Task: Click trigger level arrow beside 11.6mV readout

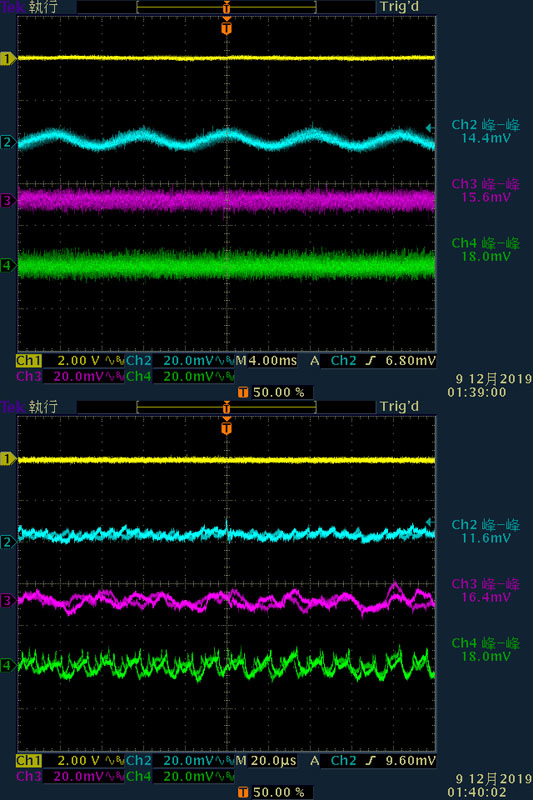Action: pyautogui.click(x=430, y=522)
